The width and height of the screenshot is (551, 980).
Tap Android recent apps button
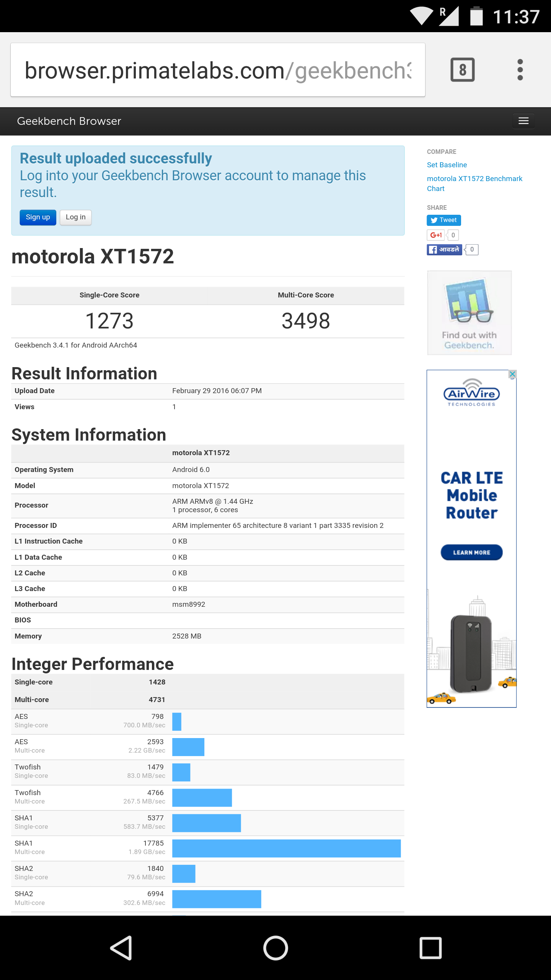[x=430, y=948]
